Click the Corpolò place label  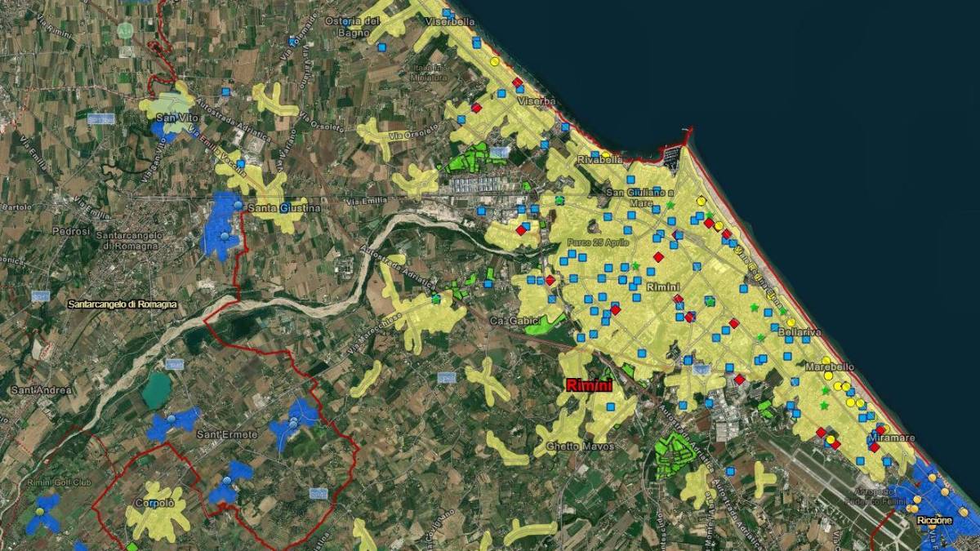(x=154, y=504)
